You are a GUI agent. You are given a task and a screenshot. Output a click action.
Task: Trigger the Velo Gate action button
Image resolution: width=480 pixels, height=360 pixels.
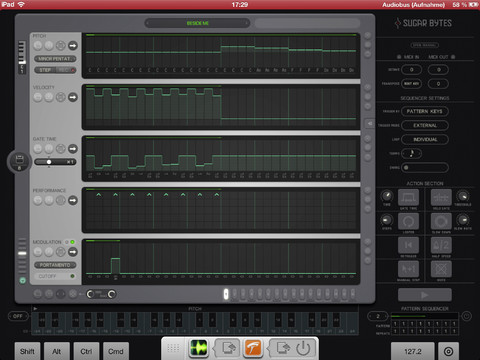(441, 197)
